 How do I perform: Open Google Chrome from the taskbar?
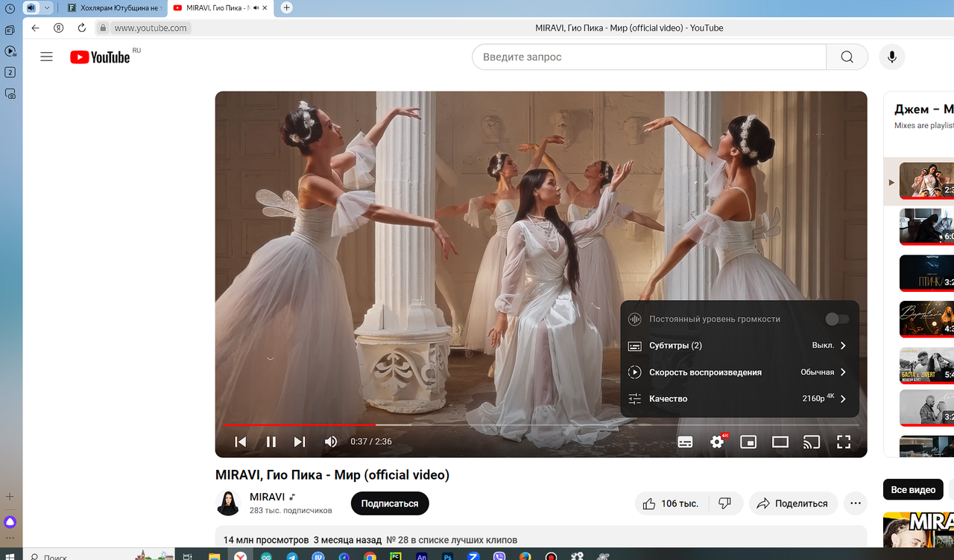coord(370,556)
